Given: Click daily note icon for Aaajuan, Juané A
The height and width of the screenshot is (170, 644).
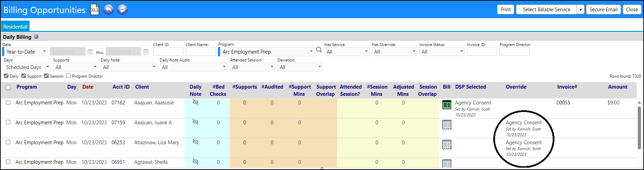Looking at the screenshot, I should 196,122.
